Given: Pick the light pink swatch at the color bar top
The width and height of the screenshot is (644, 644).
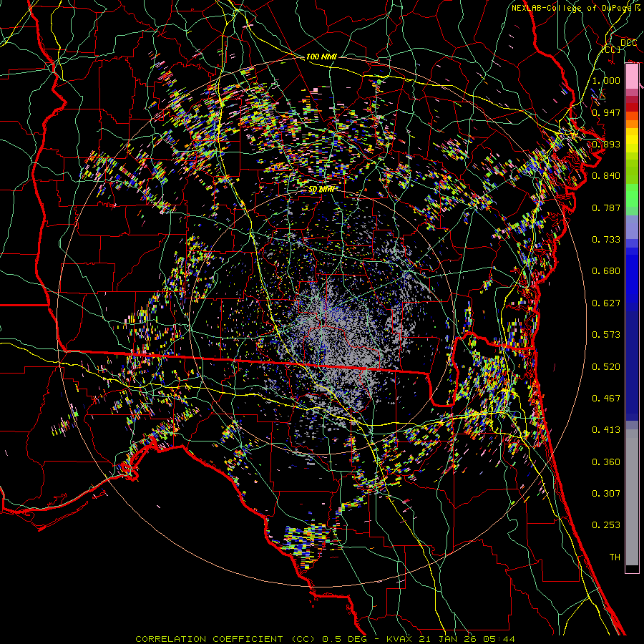Looking at the screenshot, I should click(x=632, y=77).
